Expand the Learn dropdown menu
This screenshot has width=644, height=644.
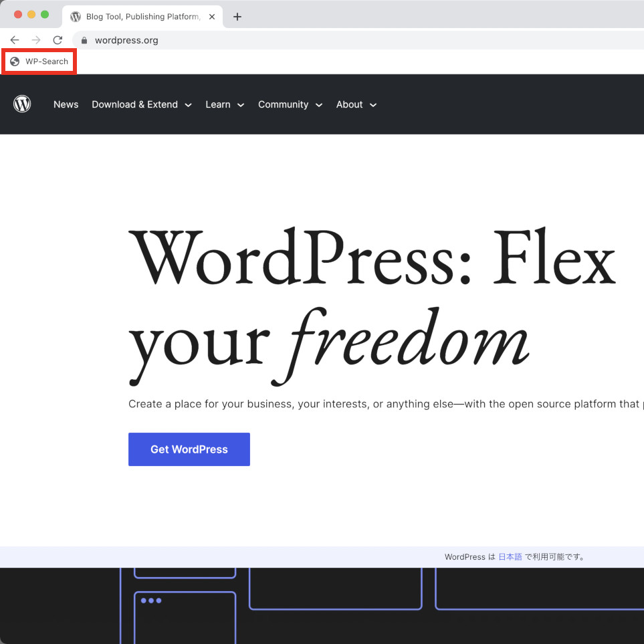(x=225, y=104)
